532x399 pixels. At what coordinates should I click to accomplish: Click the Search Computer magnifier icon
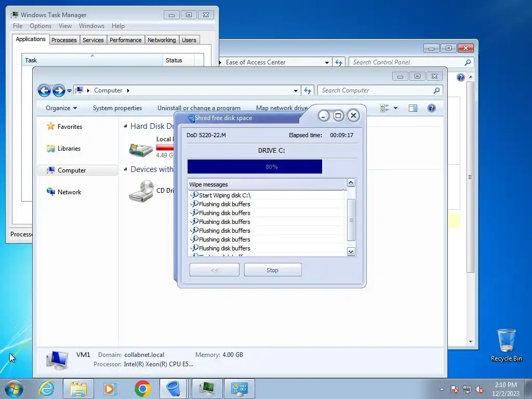tap(436, 90)
